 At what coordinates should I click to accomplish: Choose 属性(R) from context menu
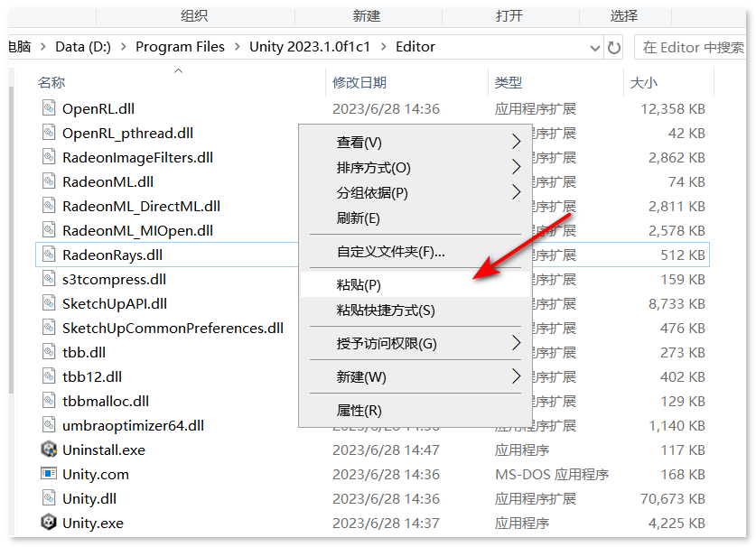(x=415, y=410)
